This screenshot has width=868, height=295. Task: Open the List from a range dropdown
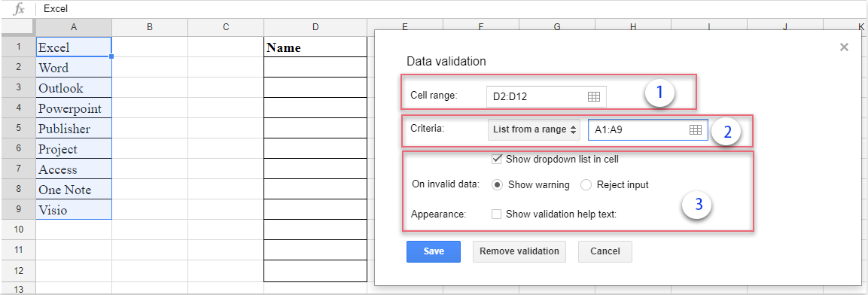[534, 129]
